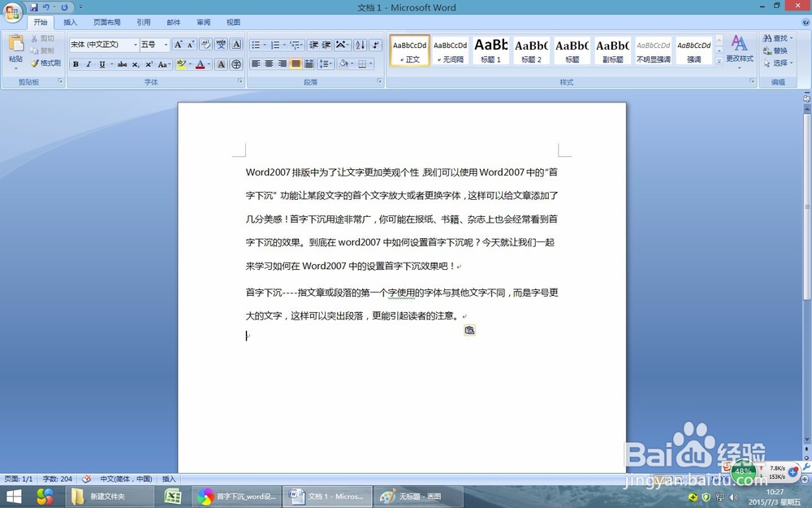Click the Format Painter brush icon
The height and width of the screenshot is (508, 812).
coord(35,63)
